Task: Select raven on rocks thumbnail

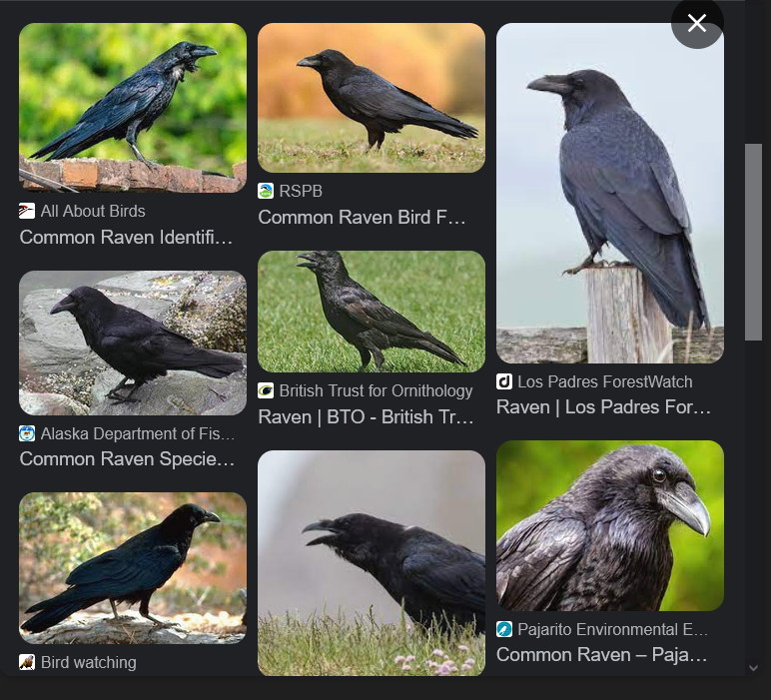Action: 133,344
